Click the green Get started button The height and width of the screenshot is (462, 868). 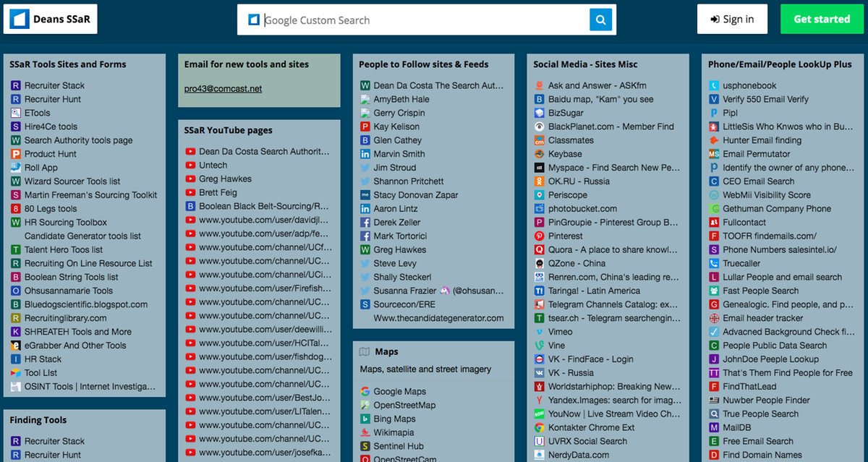(x=822, y=19)
